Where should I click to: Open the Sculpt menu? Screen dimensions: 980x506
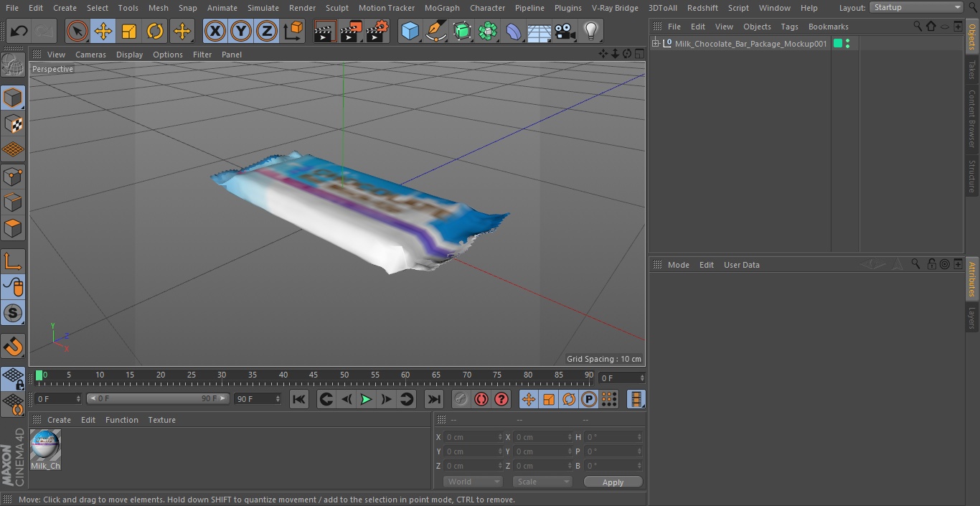[336, 8]
